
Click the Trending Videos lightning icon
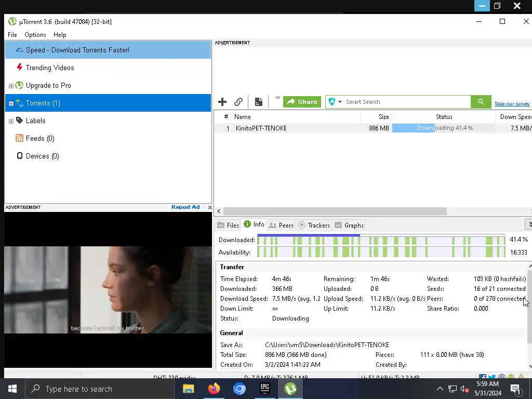point(20,67)
